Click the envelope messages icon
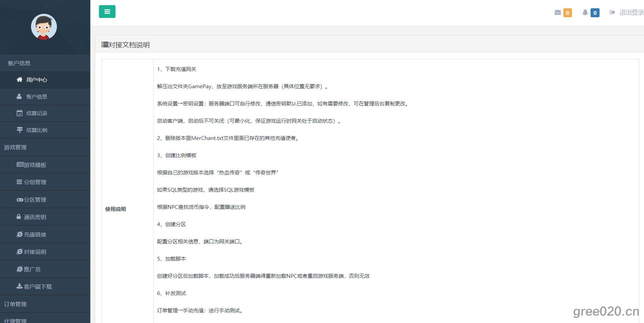 557,13
